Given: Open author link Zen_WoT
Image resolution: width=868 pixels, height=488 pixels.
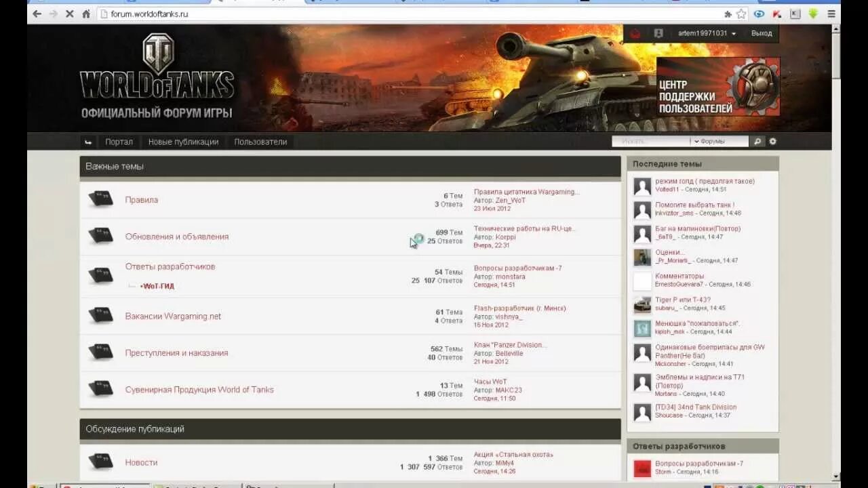Looking at the screenshot, I should tap(511, 201).
